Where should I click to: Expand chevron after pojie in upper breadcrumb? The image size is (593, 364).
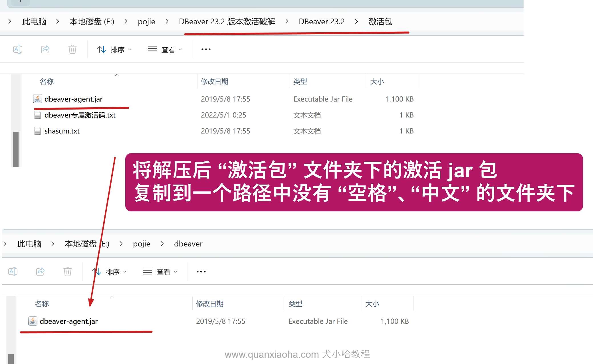[x=167, y=21]
